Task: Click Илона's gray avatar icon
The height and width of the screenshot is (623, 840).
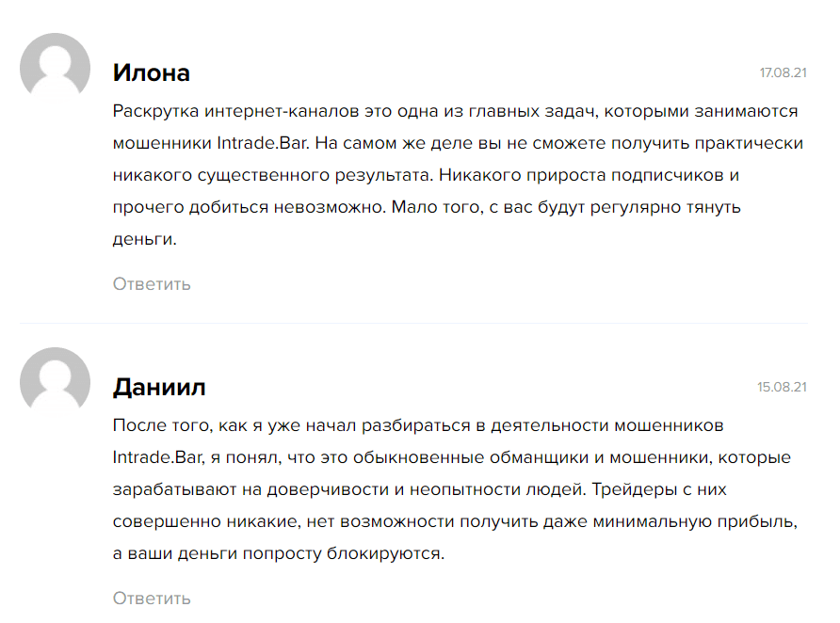Action: pyautogui.click(x=56, y=68)
